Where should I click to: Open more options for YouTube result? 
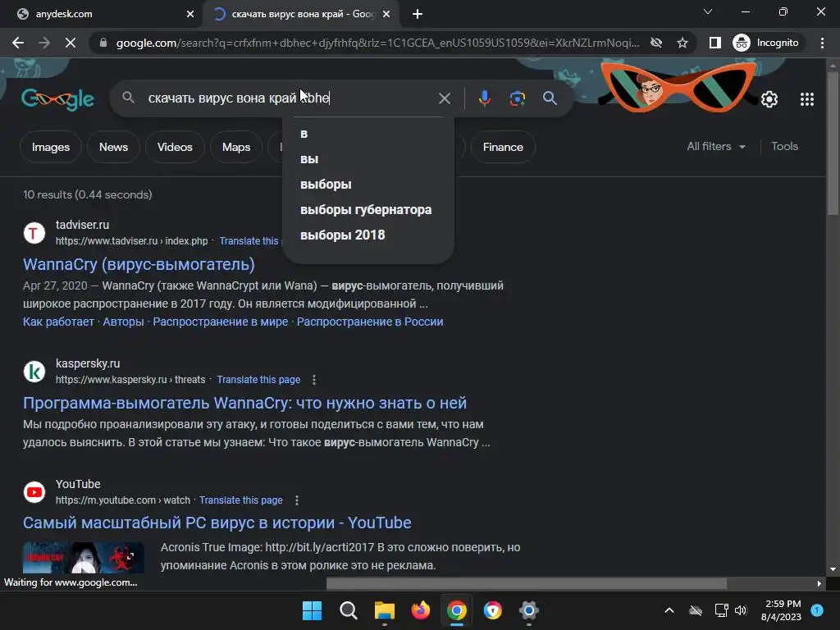pos(297,500)
